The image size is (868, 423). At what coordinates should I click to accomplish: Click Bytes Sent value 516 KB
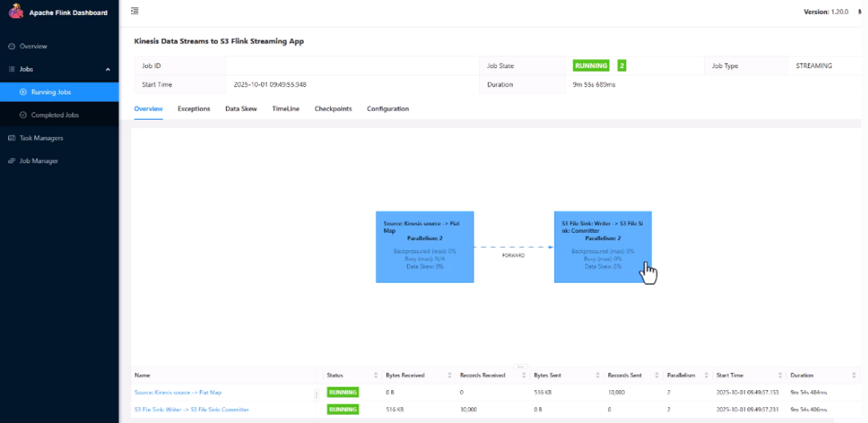[542, 392]
